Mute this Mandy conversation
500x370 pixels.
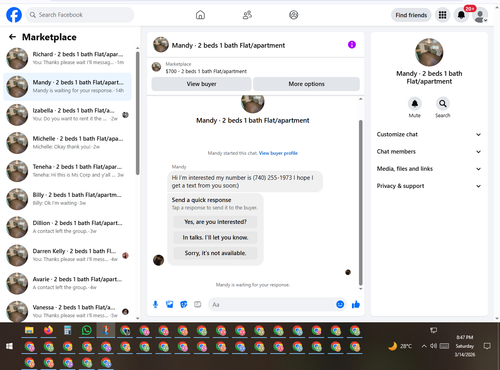[415, 104]
